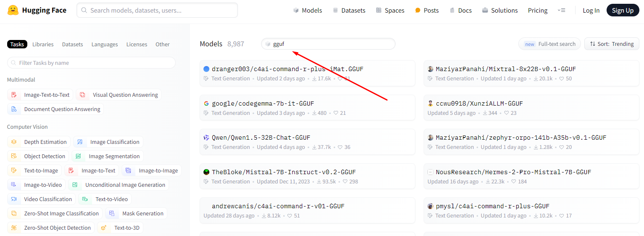This screenshot has height=236, width=644.
Task: Open Spaces from the top navigation
Action: pos(390,11)
